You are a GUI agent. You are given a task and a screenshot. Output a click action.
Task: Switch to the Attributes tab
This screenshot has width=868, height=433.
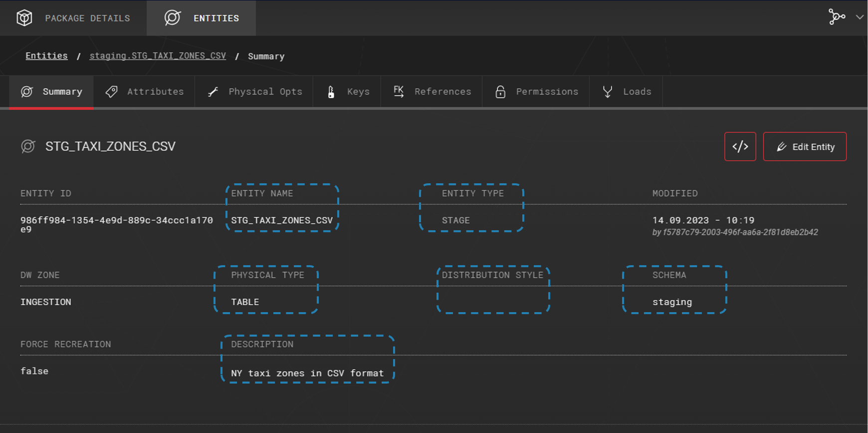[x=145, y=91]
